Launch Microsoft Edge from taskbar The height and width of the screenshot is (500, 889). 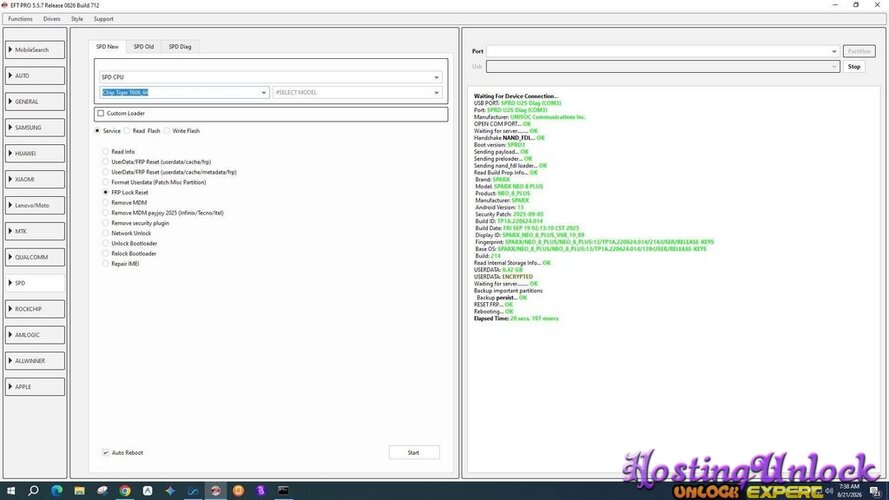pyautogui.click(x=57, y=490)
